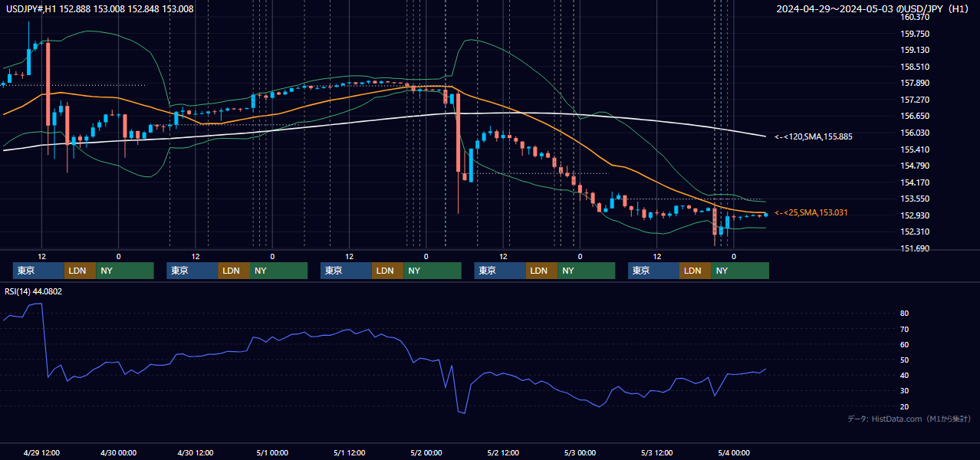This screenshot has width=980, height=460.
Task: Select the RSI 70 level label
Action: (x=905, y=329)
